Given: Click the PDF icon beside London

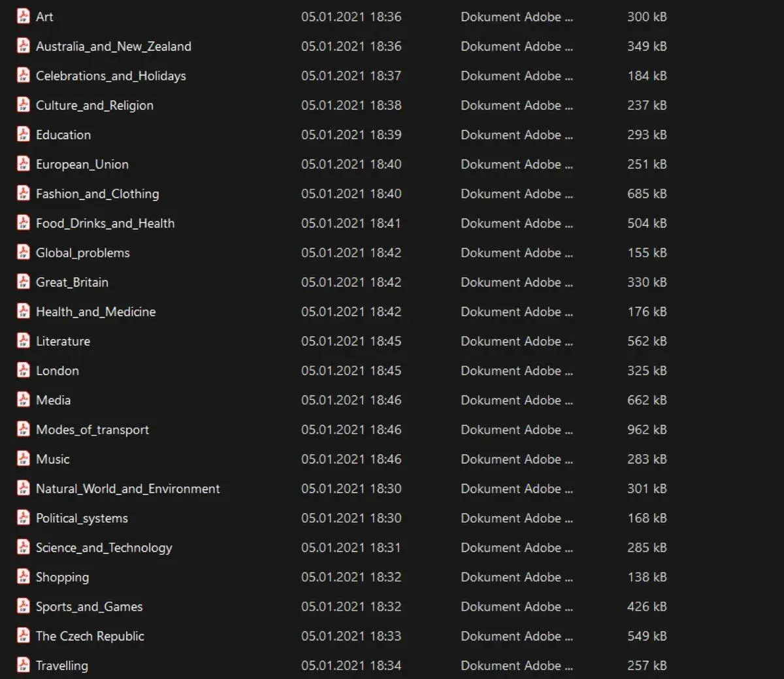Looking at the screenshot, I should point(24,370).
